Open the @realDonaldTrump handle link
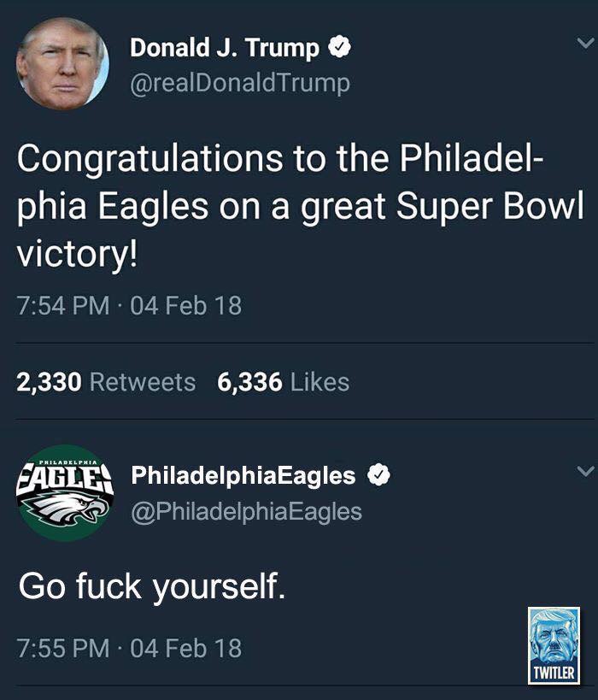 coord(239,83)
